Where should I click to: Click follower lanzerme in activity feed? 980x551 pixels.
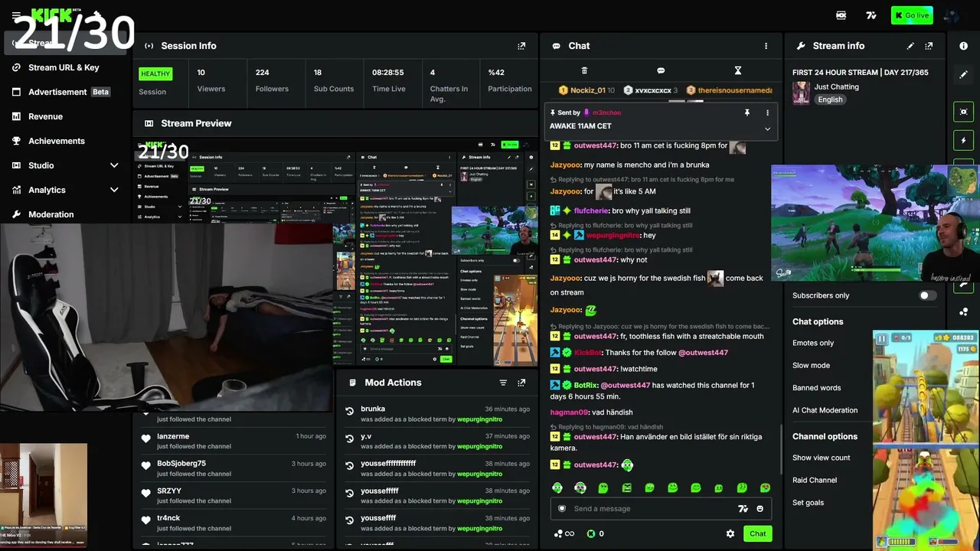(x=173, y=436)
